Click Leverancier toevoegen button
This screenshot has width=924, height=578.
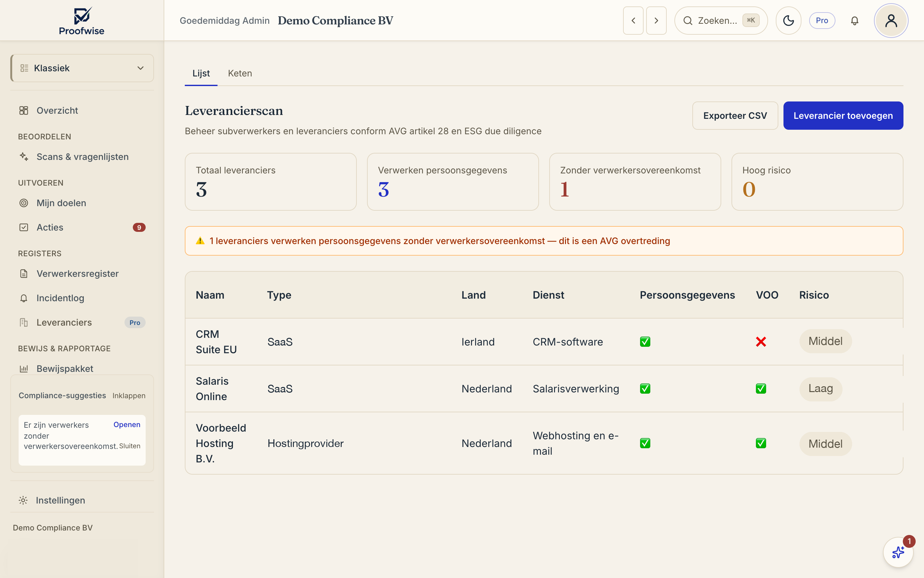tap(843, 116)
